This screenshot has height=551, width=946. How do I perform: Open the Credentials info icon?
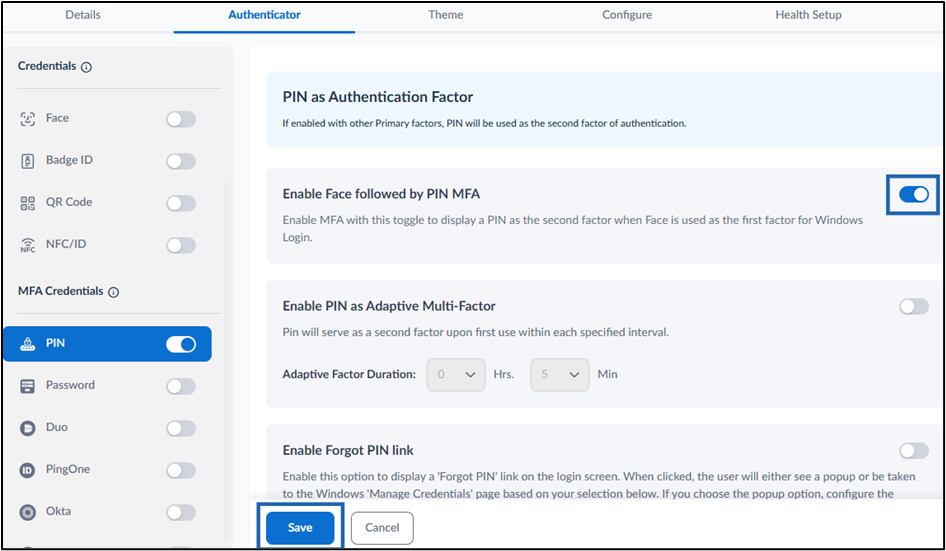click(86, 67)
